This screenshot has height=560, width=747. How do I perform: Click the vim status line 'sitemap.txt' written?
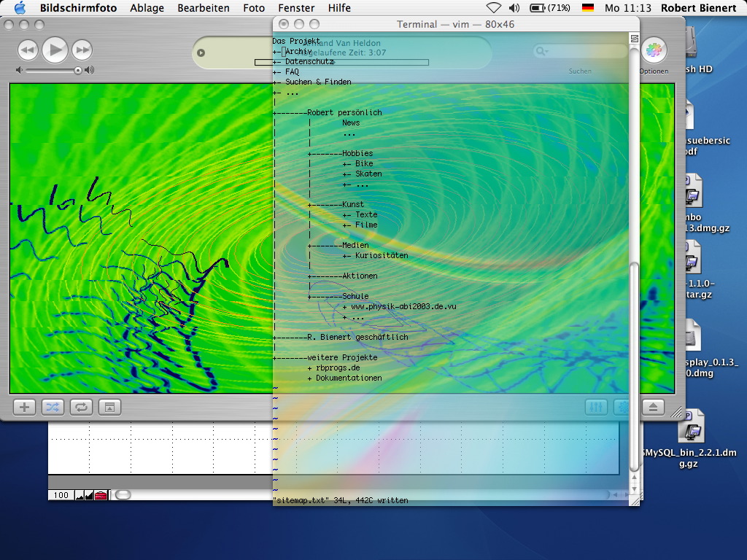click(x=341, y=500)
